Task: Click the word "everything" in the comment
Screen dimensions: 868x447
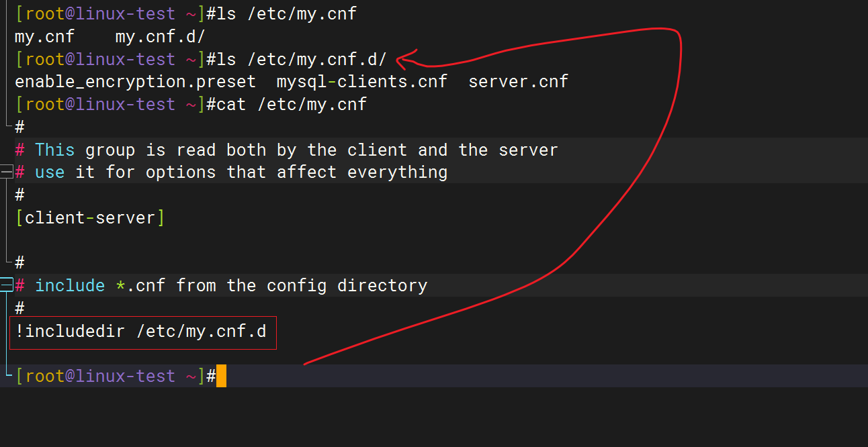Action: tap(397, 172)
